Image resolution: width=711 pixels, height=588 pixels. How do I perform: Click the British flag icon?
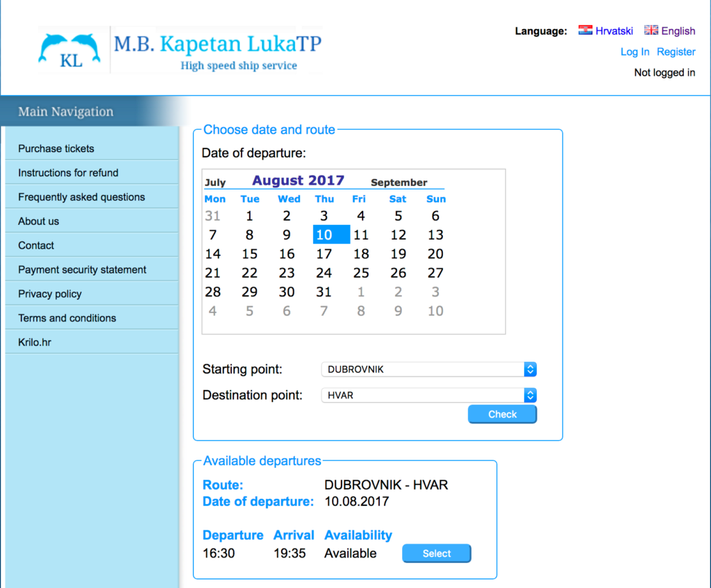pyautogui.click(x=651, y=31)
